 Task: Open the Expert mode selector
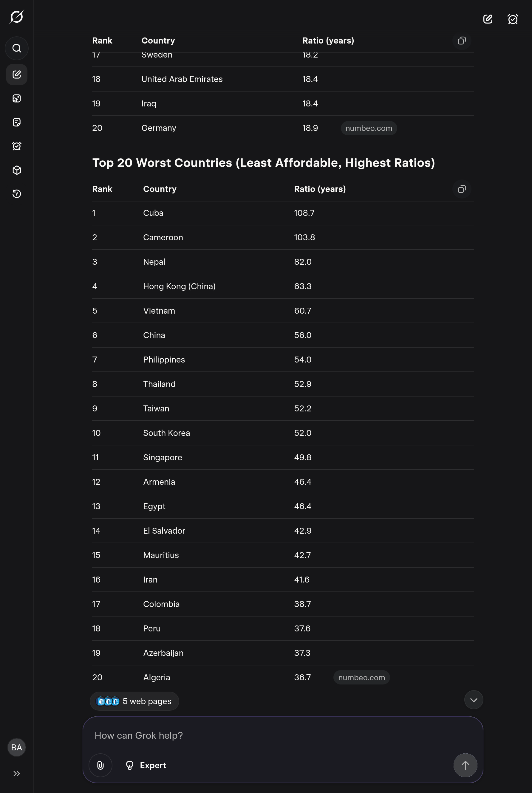(146, 765)
